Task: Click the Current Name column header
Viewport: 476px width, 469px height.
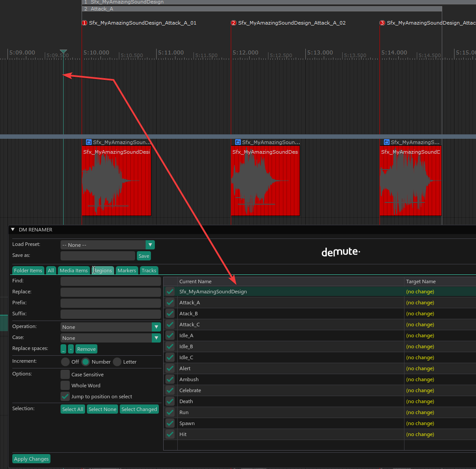Action: point(290,281)
